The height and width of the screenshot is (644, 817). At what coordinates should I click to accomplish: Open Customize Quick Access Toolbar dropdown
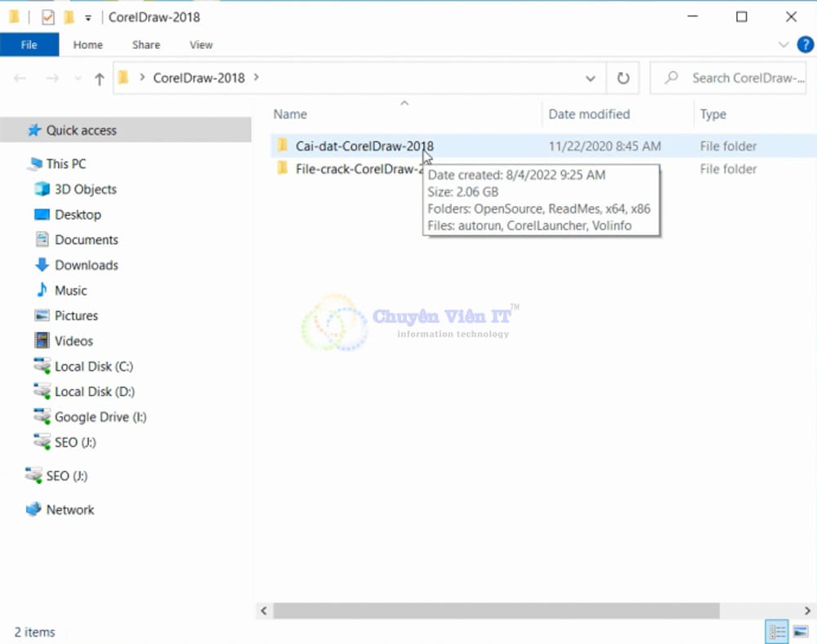[88, 17]
